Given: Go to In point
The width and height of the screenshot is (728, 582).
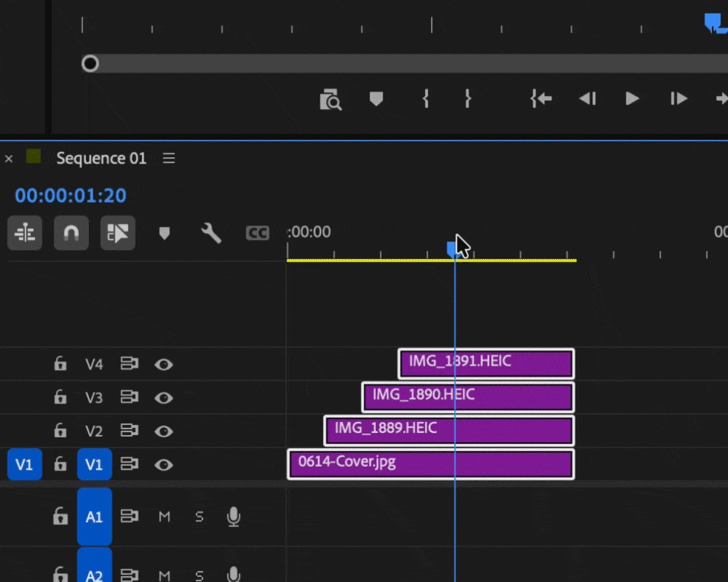Looking at the screenshot, I should click(541, 98).
